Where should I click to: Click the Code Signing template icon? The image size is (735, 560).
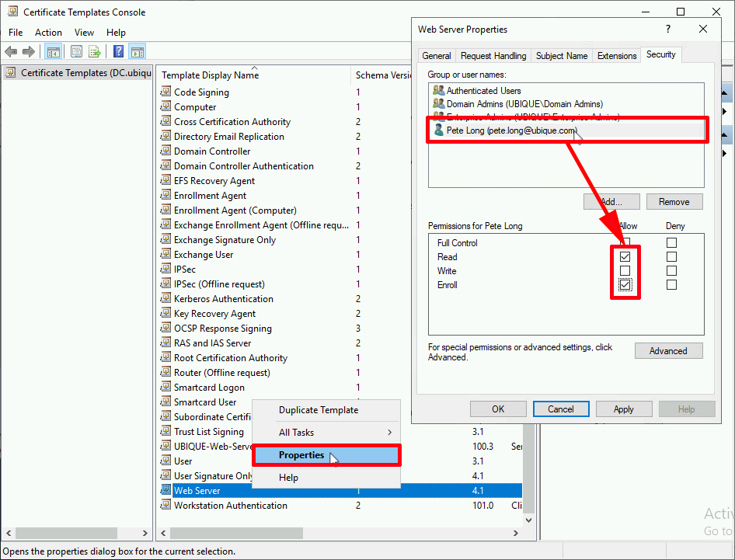pos(165,92)
